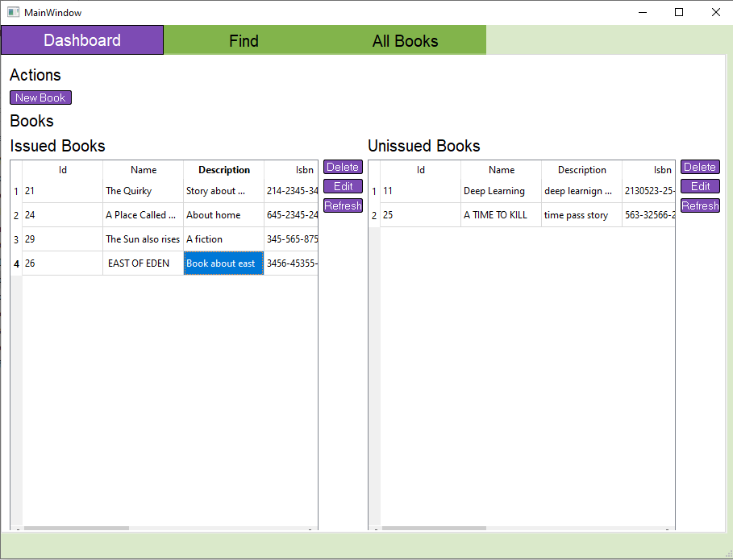The height and width of the screenshot is (560, 733).
Task: Refresh the Issued Books list
Action: point(342,205)
